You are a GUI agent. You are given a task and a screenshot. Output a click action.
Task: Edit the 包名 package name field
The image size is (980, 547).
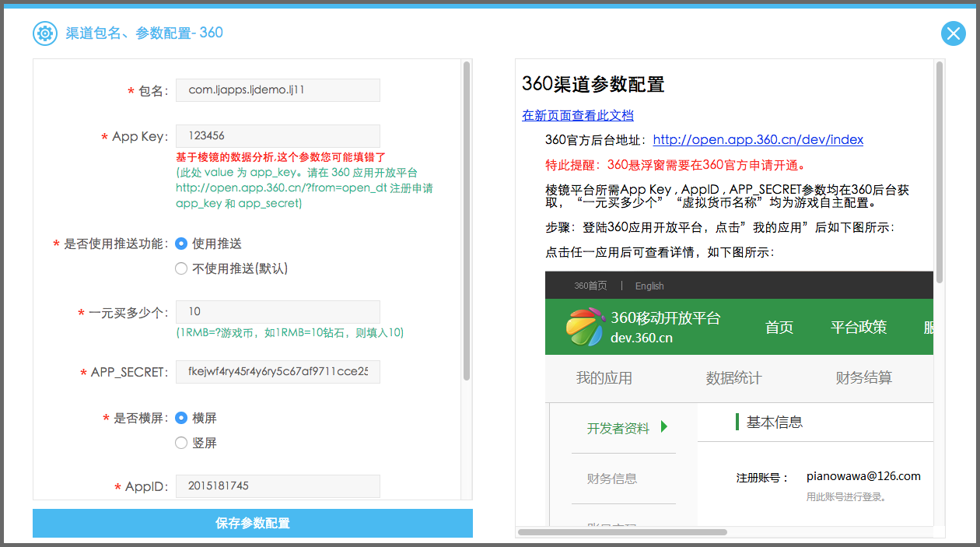pyautogui.click(x=278, y=90)
